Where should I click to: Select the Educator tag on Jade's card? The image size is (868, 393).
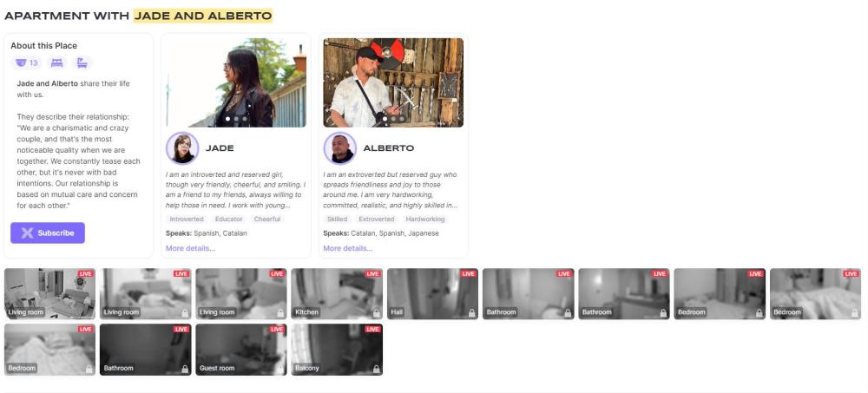(229, 219)
